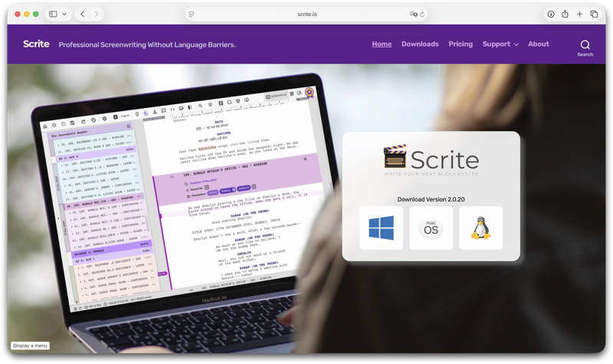Click the Share icon in Safari toolbar
613x364 pixels.
[565, 14]
